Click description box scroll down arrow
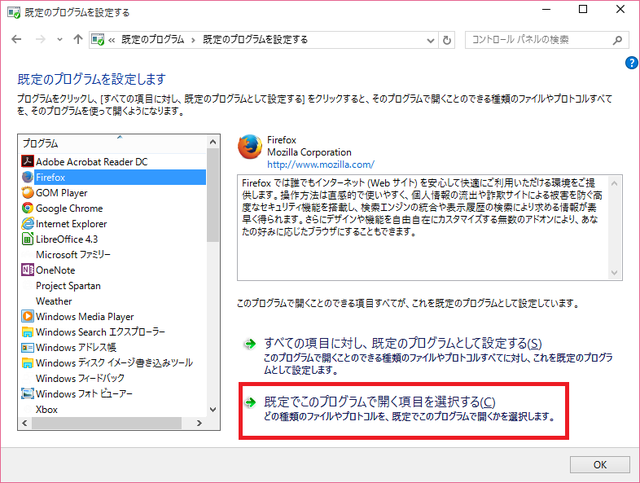Viewport: 640px width, 483px height. pyautogui.click(x=614, y=272)
